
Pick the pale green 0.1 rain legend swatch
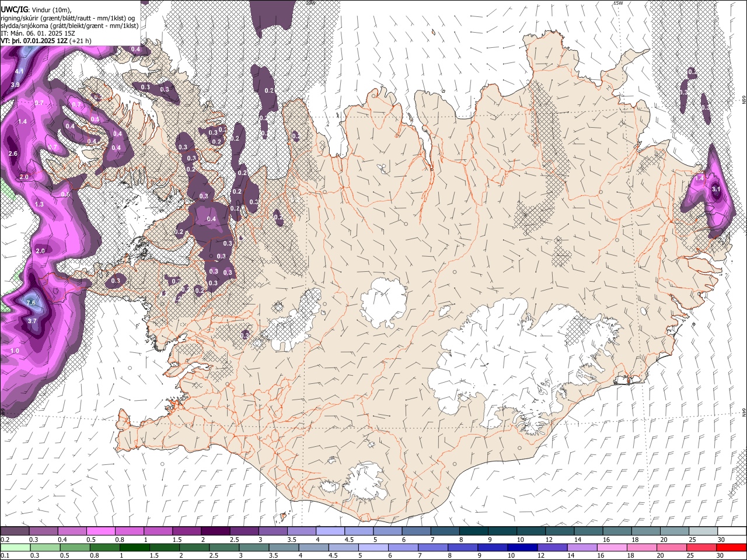[x=15, y=547]
